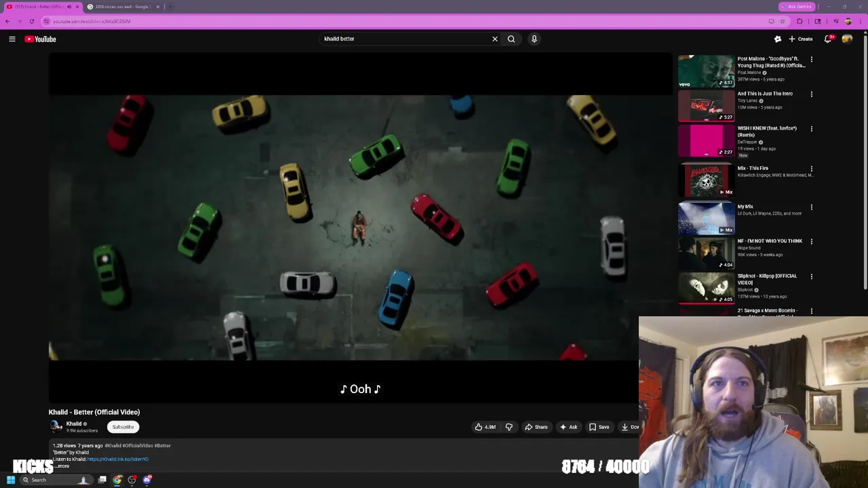Open the Slipknot Killpop thumbnail
Viewport: 868px width, 488px height.
point(706,287)
